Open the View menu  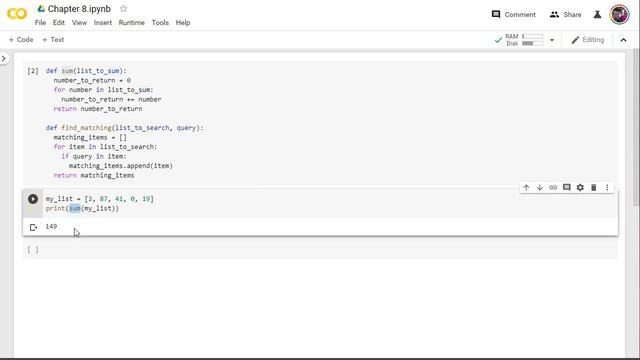click(79, 23)
